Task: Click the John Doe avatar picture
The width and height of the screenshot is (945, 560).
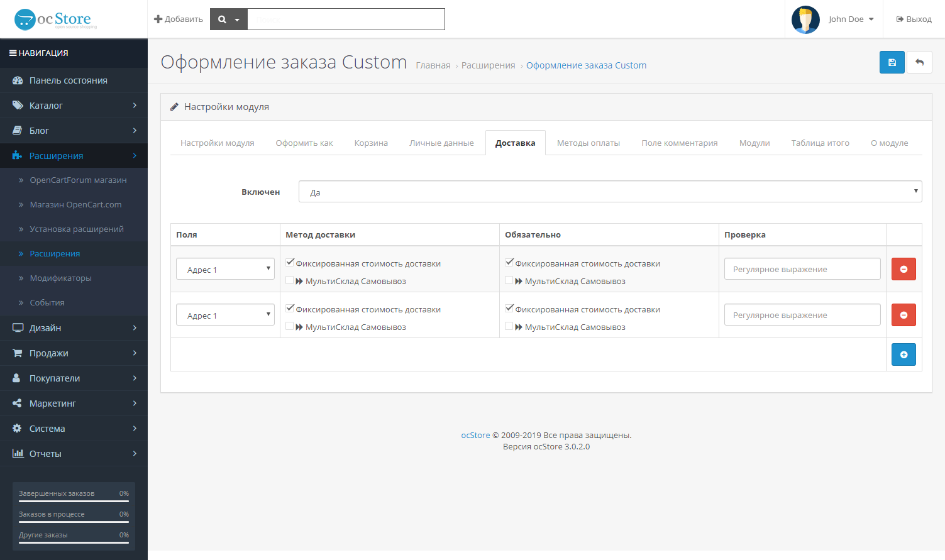Action: 805,19
